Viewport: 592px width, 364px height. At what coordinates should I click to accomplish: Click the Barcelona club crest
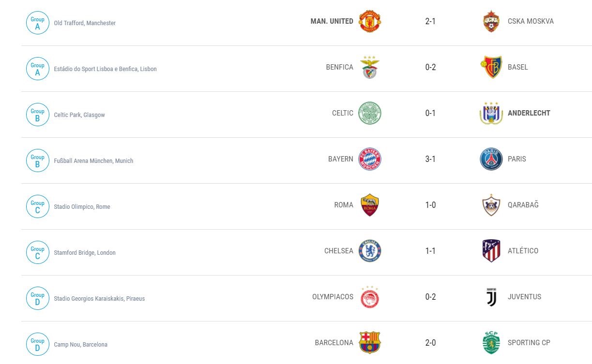tap(370, 343)
